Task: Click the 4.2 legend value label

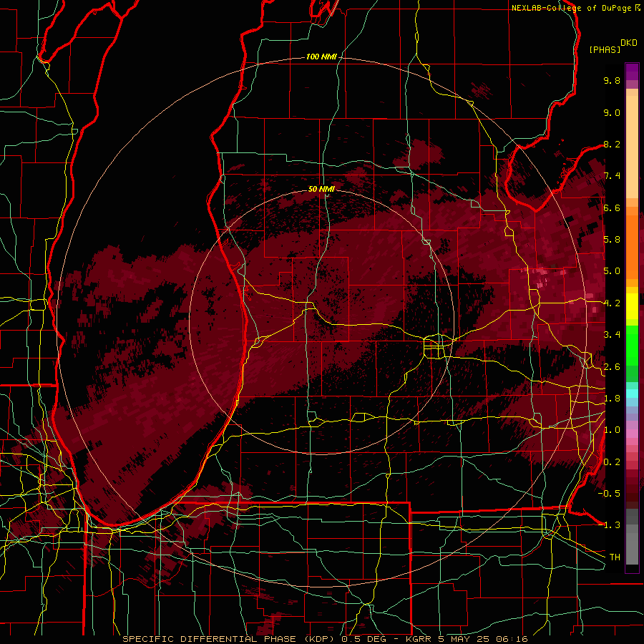Action: click(x=612, y=303)
